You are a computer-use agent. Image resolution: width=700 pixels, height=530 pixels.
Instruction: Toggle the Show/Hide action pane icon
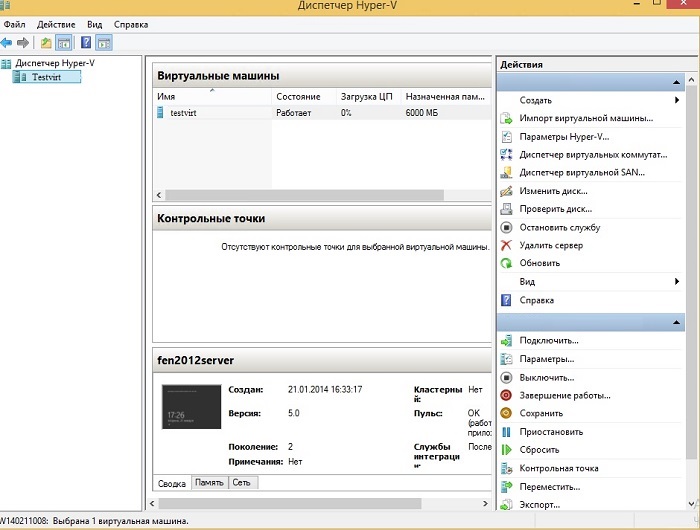click(104, 43)
